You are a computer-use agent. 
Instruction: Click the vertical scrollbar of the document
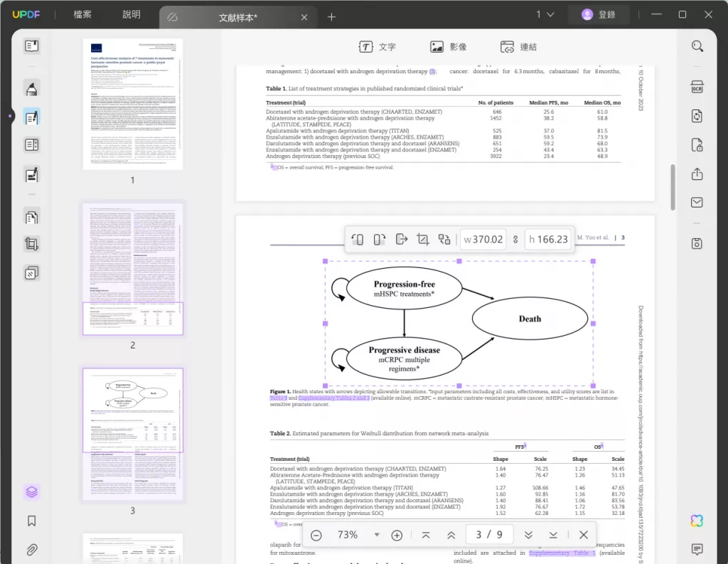point(673,188)
